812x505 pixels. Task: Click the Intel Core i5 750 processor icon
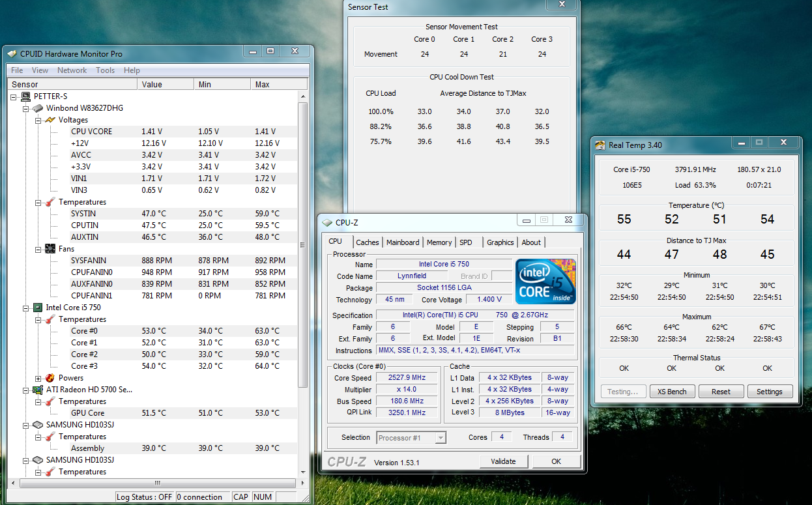point(38,308)
